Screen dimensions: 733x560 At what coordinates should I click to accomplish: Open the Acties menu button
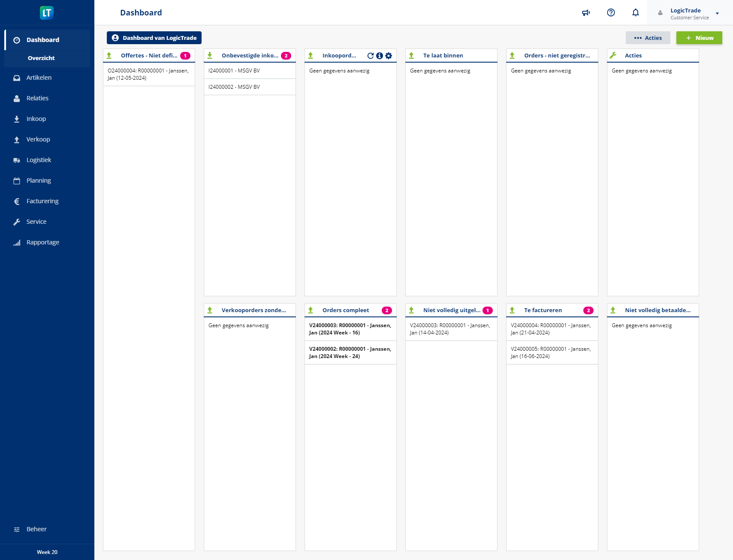[x=648, y=38]
